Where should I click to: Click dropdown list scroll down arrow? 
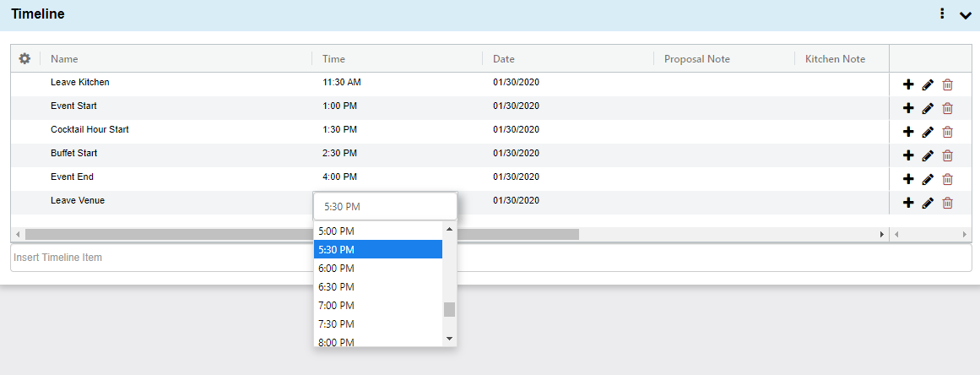[449, 338]
